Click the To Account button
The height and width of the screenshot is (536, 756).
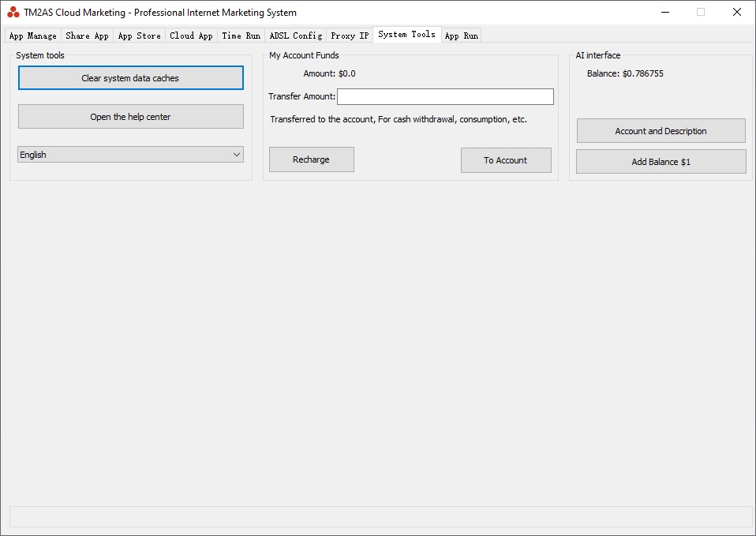[x=505, y=160]
